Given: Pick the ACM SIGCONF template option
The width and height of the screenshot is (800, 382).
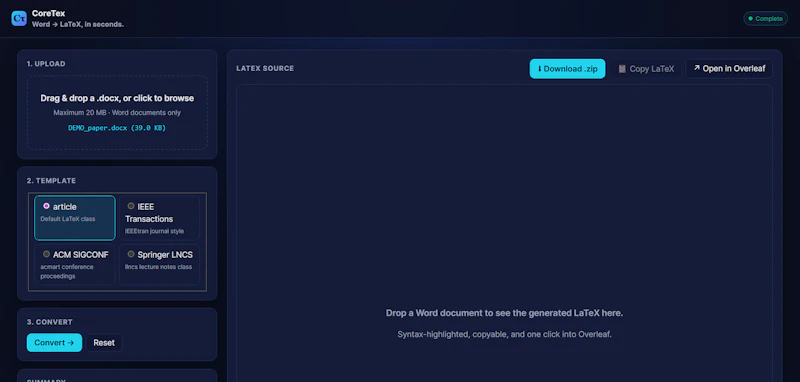Looking at the screenshot, I should [74, 265].
